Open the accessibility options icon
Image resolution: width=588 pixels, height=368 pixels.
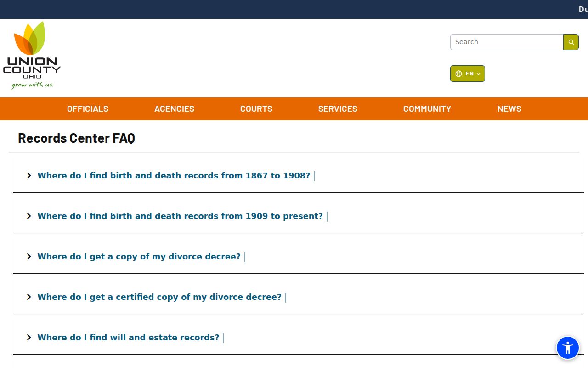point(568,348)
